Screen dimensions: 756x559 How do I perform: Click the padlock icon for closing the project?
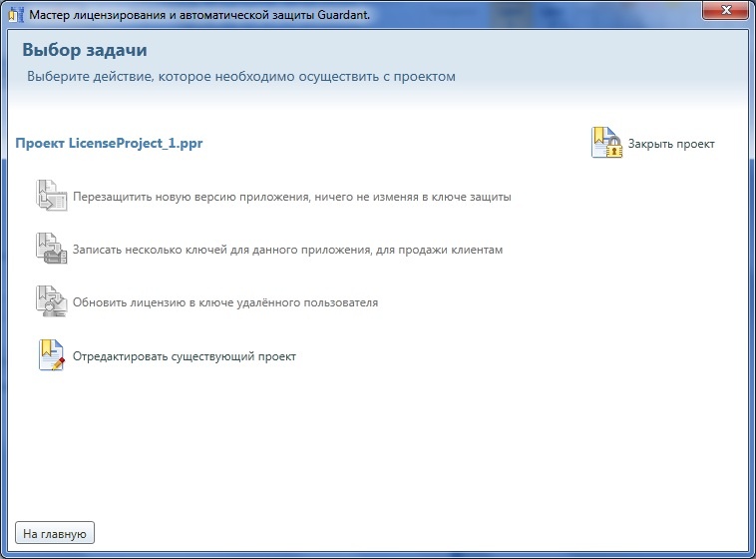606,144
